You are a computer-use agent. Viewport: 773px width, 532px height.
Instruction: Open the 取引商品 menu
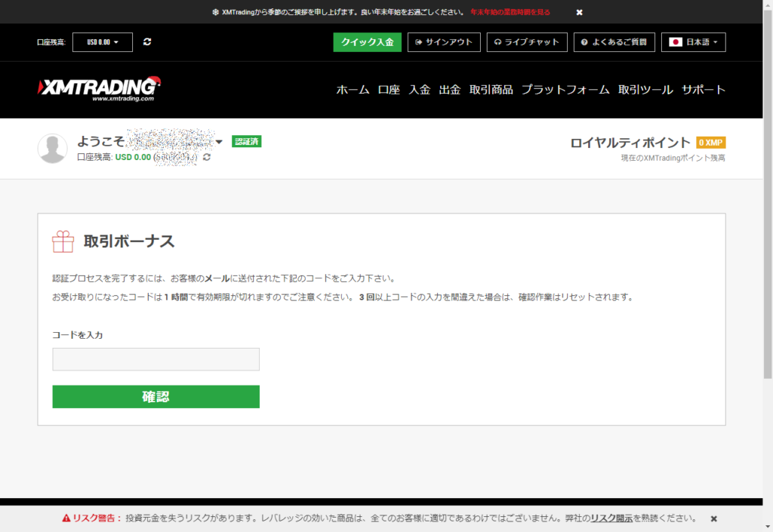491,90
